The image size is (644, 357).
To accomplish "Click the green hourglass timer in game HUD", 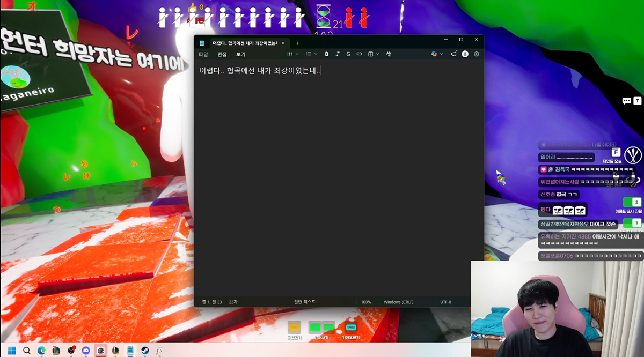I will click(324, 16).
